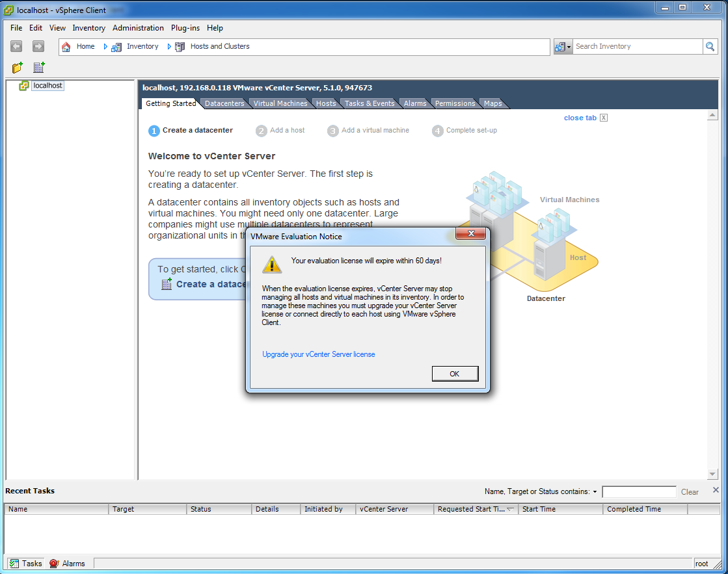Image resolution: width=728 pixels, height=574 pixels.
Task: Click the scroll down arrow of content pane
Action: (712, 474)
